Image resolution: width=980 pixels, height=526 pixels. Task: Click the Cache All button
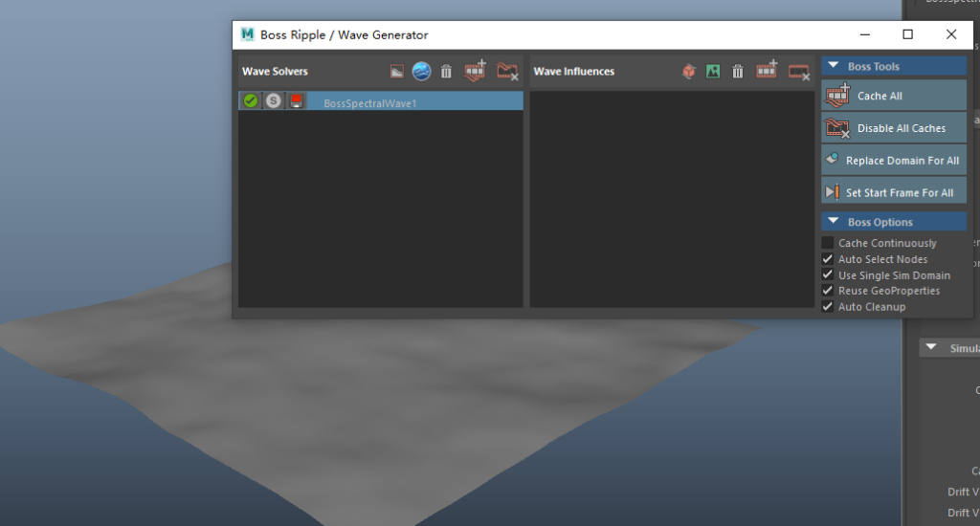point(894,96)
